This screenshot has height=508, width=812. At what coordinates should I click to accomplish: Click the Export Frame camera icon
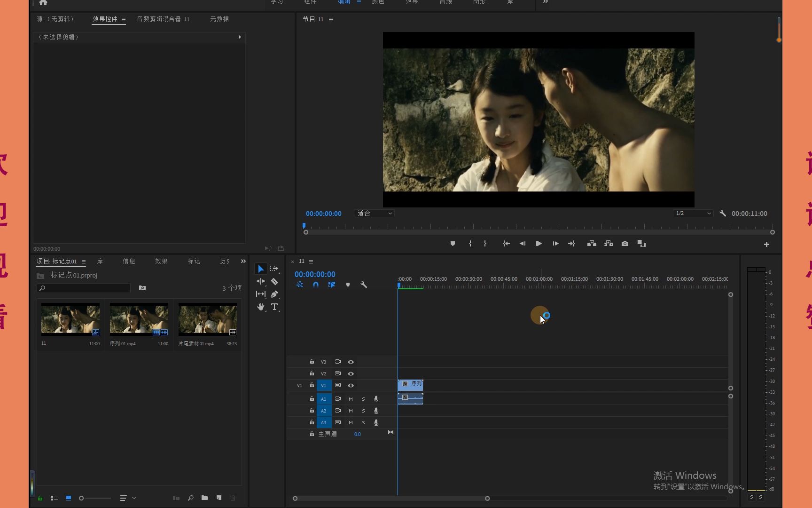click(625, 244)
